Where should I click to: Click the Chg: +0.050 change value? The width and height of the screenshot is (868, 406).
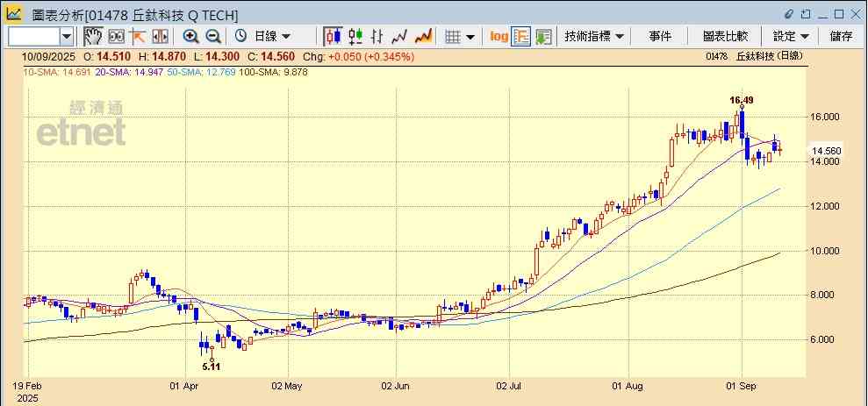click(x=358, y=57)
